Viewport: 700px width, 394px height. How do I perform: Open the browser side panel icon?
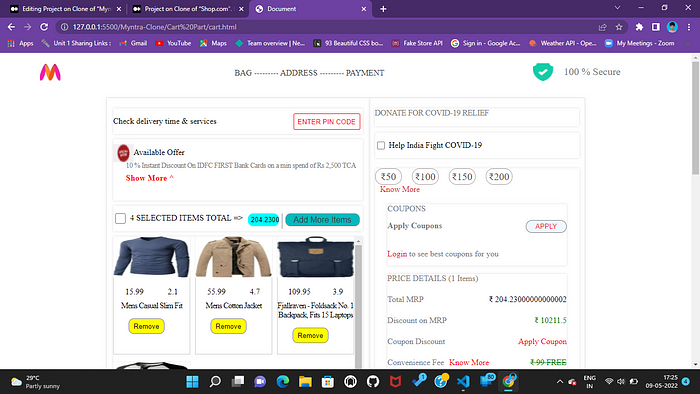point(656,27)
